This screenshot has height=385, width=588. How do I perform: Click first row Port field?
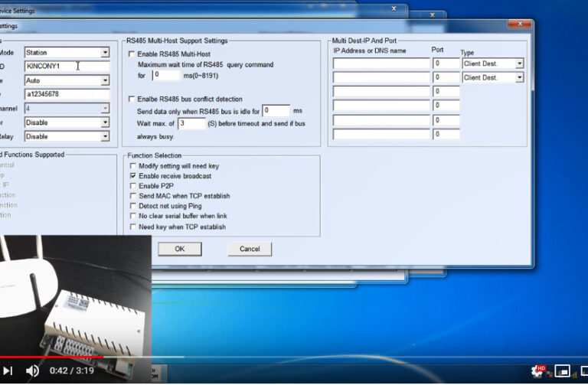click(446, 64)
